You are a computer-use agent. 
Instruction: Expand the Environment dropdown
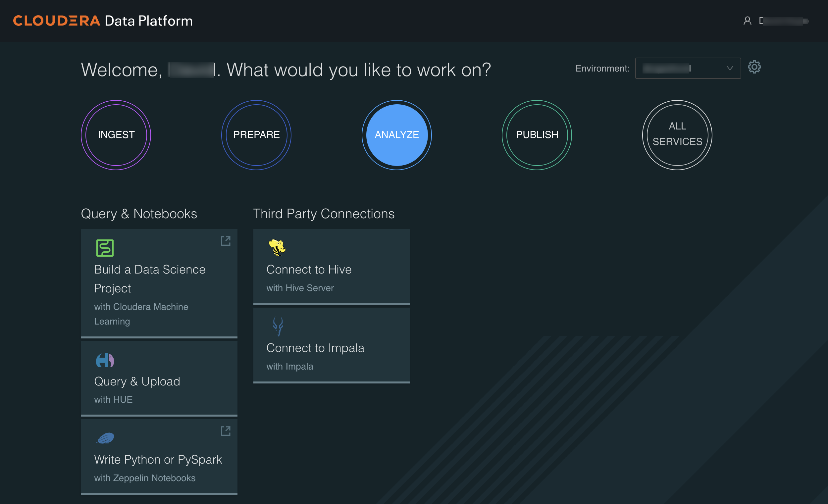point(688,68)
